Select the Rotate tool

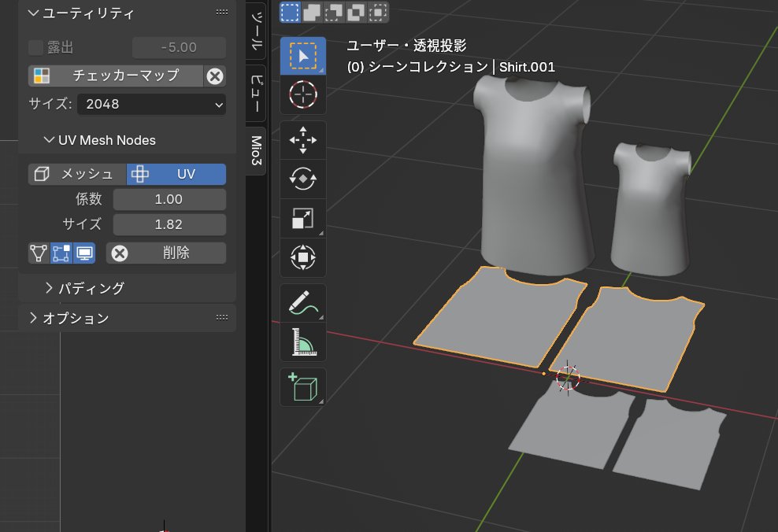coord(303,179)
